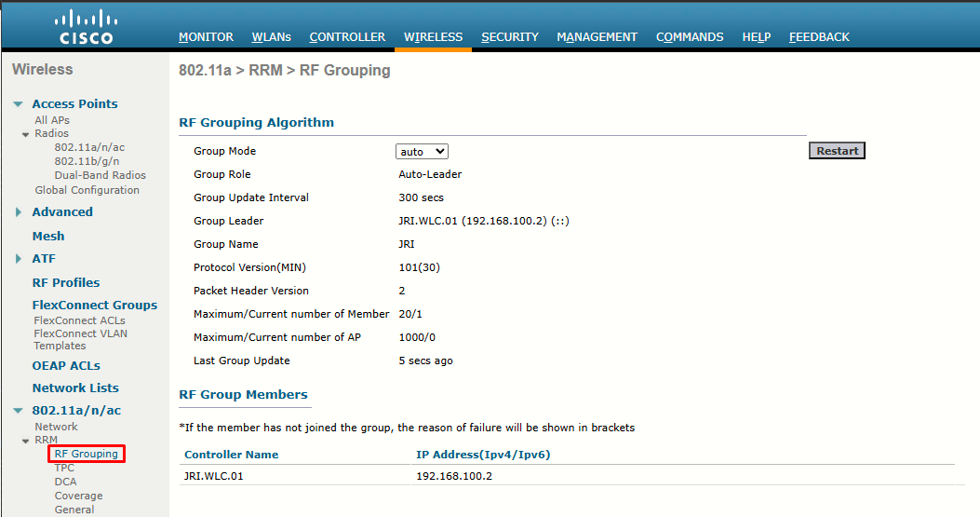
Task: Open the CONTROLLER menu
Action: [347, 37]
